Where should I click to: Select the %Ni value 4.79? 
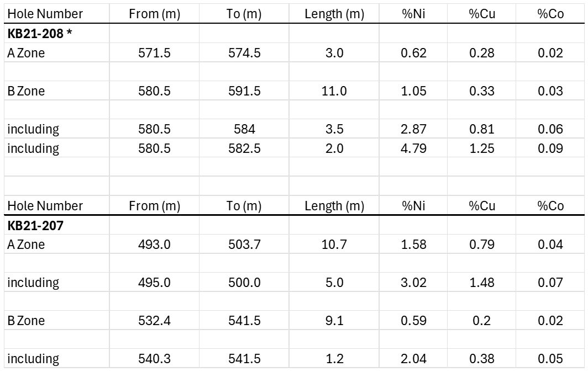click(x=414, y=148)
